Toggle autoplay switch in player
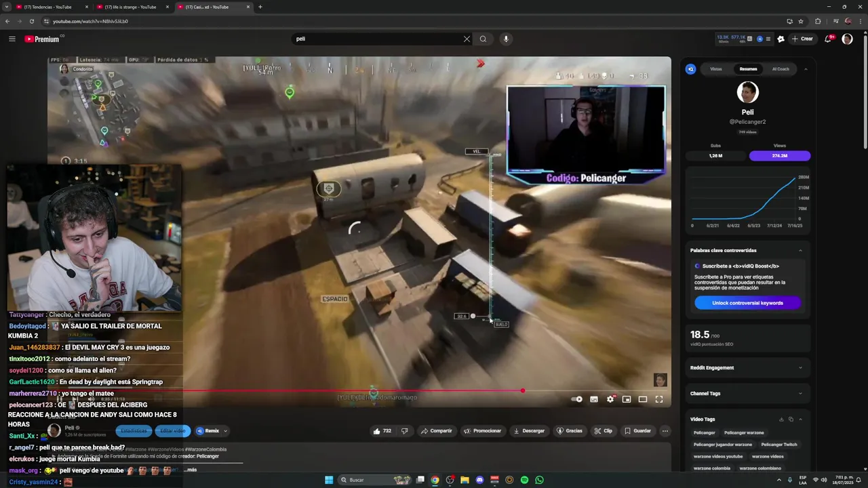The height and width of the screenshot is (488, 868). point(577,399)
